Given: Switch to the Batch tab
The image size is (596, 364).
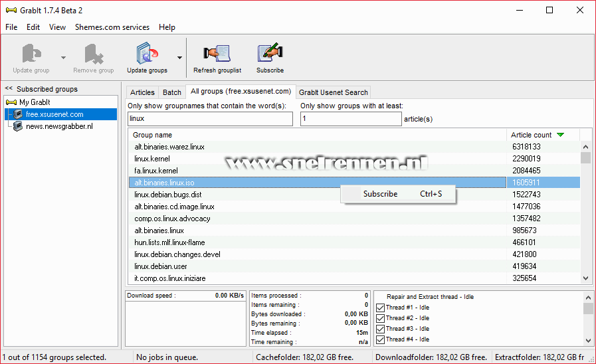Looking at the screenshot, I should coord(172,92).
